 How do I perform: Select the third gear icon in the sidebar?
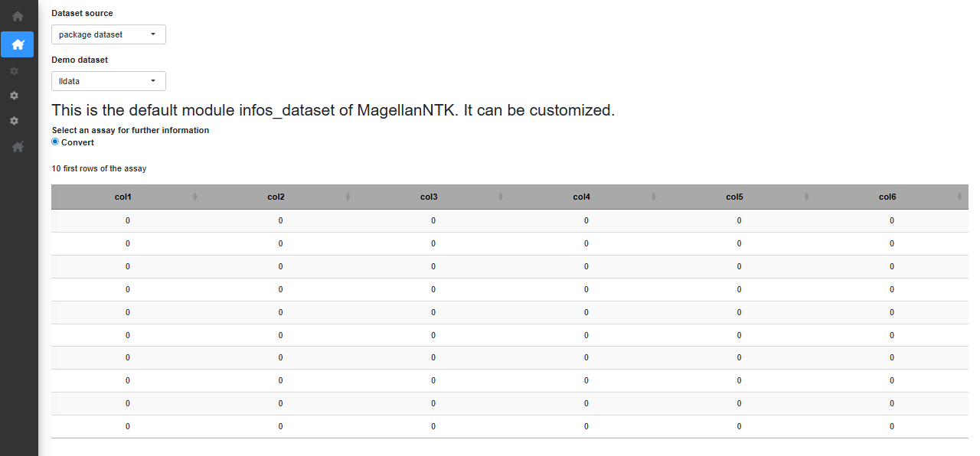(14, 120)
